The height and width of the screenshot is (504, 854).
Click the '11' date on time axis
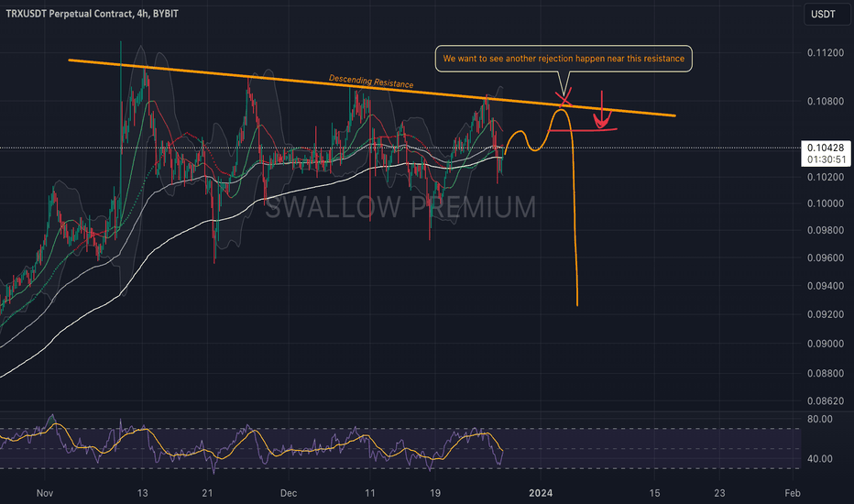pyautogui.click(x=370, y=493)
